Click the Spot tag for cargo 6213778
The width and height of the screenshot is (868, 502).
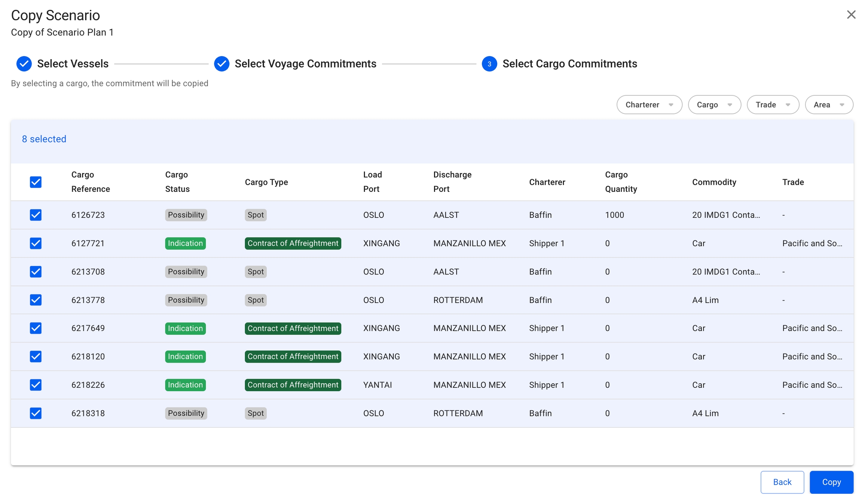[x=255, y=300]
